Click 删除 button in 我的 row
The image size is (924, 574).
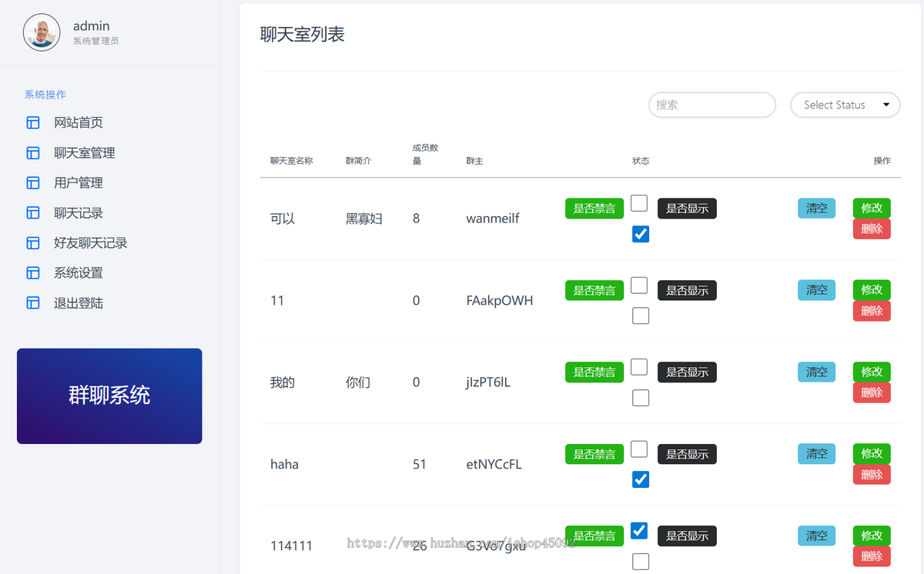(x=872, y=392)
